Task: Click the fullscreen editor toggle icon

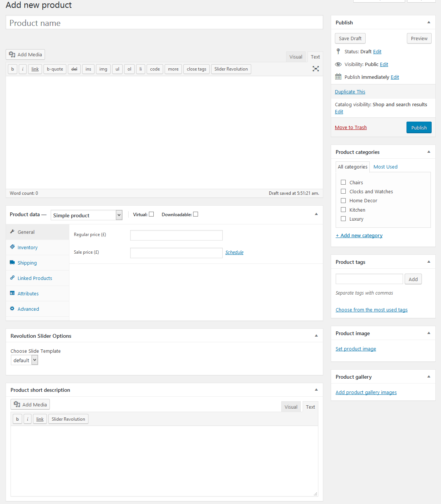Action: coord(316,69)
